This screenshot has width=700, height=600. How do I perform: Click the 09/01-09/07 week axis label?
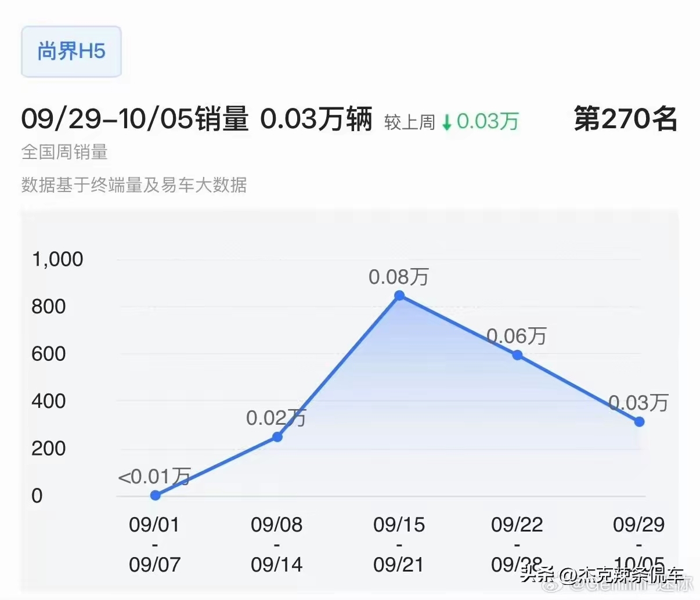coord(155,544)
